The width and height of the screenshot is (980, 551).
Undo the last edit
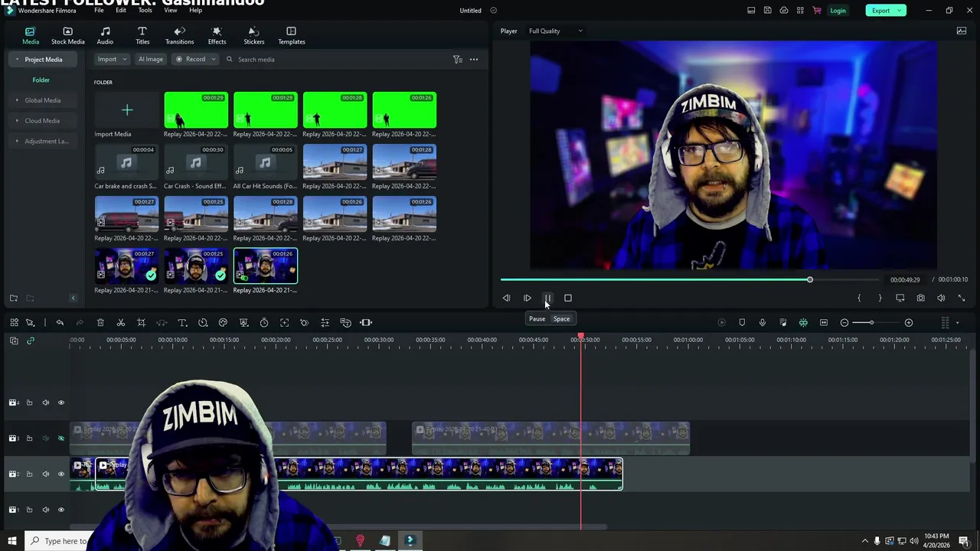point(60,323)
